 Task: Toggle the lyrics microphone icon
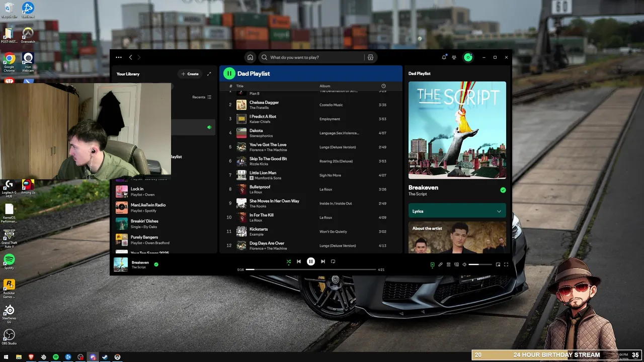(x=440, y=264)
